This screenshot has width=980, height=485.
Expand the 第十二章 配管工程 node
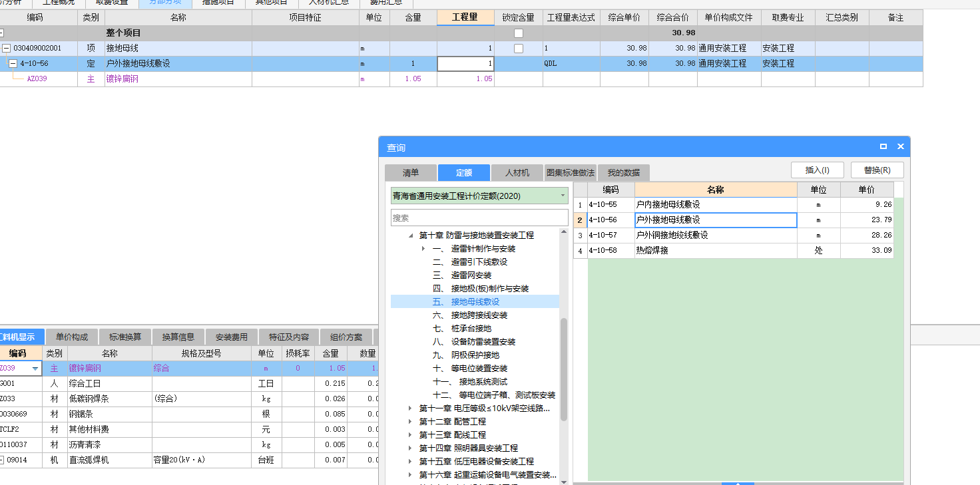coord(410,422)
